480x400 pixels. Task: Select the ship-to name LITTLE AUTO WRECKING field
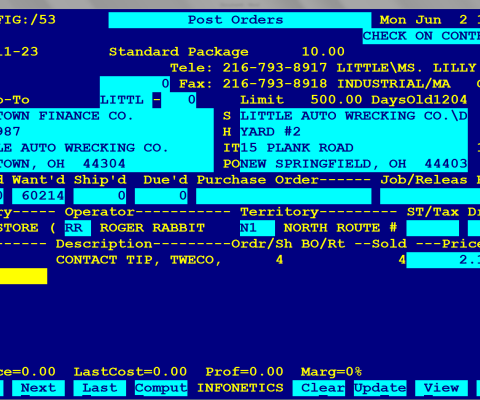354,116
